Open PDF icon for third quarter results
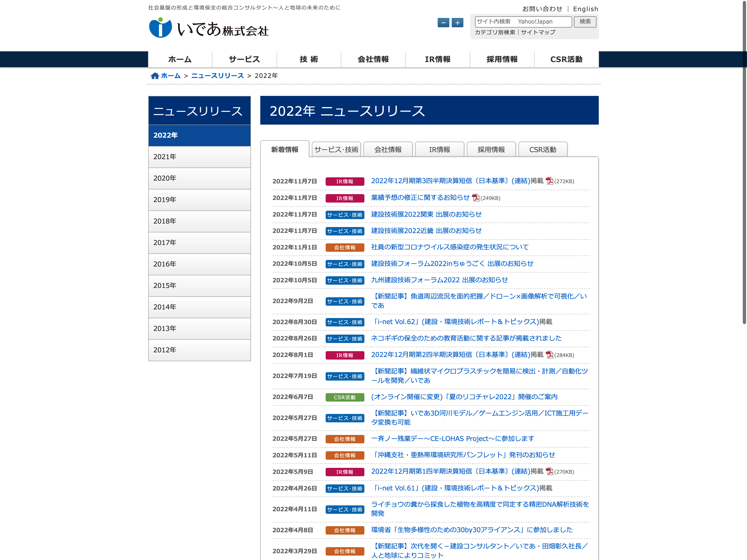This screenshot has height=560, width=747. pos(549,181)
